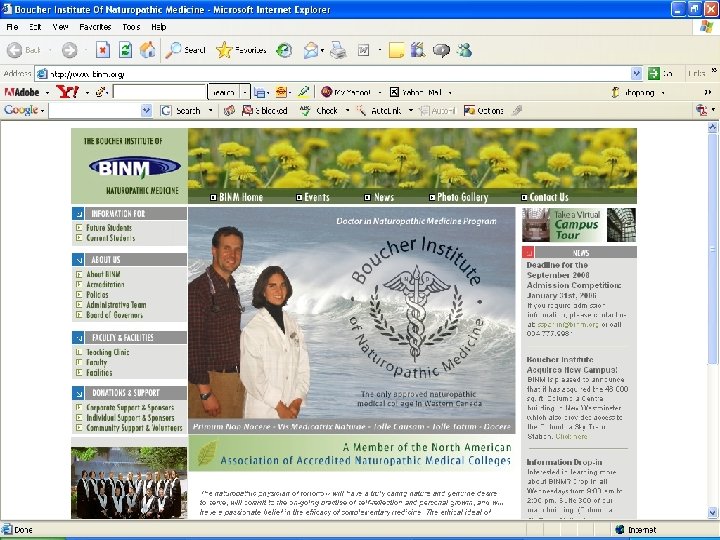Click the Adobe toolbar logo
720x540 pixels.
(x=22, y=92)
